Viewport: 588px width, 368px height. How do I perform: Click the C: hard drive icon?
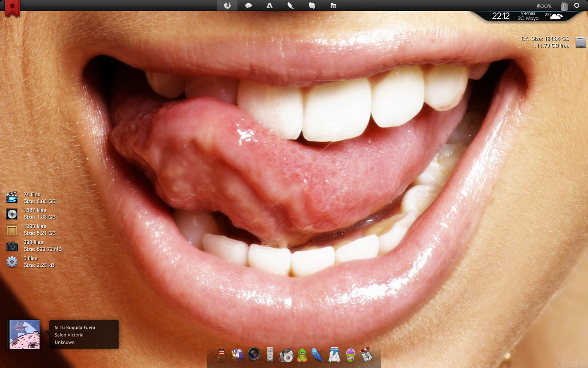[581, 42]
